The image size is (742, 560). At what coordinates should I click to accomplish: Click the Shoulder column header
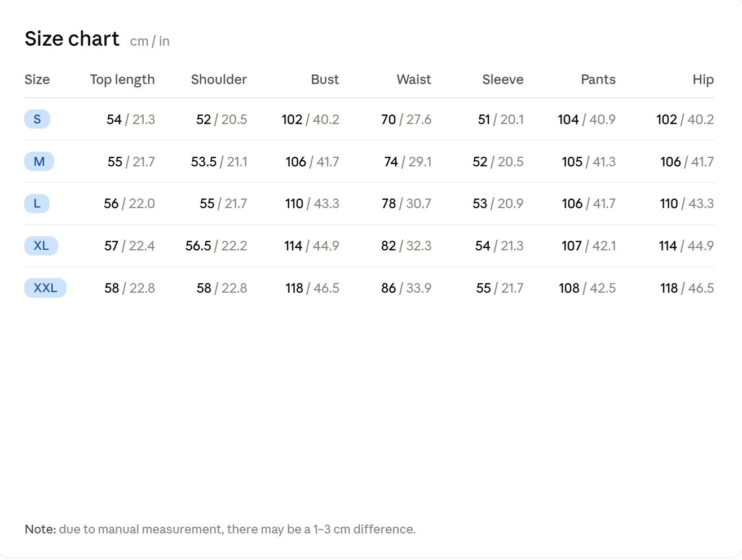(x=219, y=80)
